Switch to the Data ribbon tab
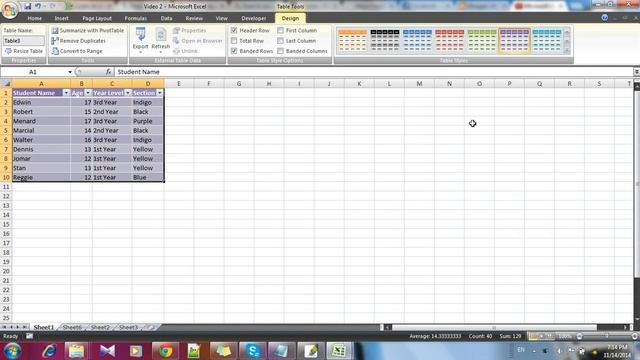The height and width of the screenshot is (360, 640). (167, 18)
